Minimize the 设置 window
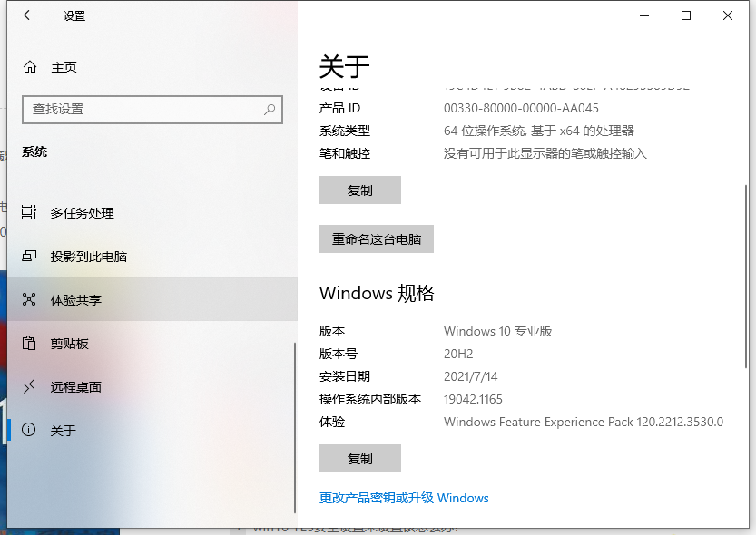This screenshot has height=535, width=756. click(x=644, y=16)
